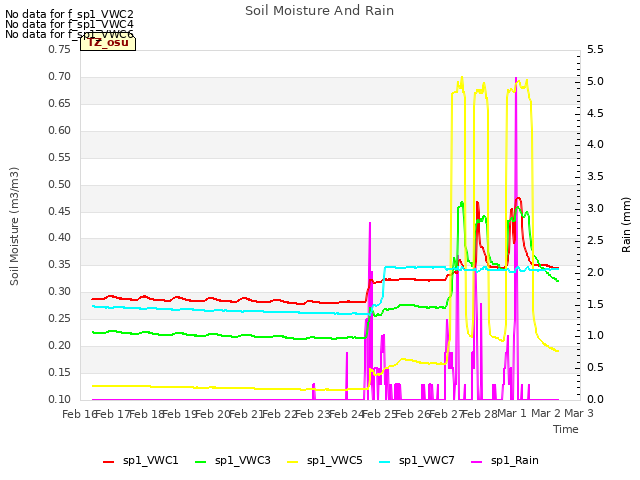Image resolution: width=640 pixels, height=480 pixels.
Task: Click the chart title Soil Moisture And Rain
Action: 320,11
